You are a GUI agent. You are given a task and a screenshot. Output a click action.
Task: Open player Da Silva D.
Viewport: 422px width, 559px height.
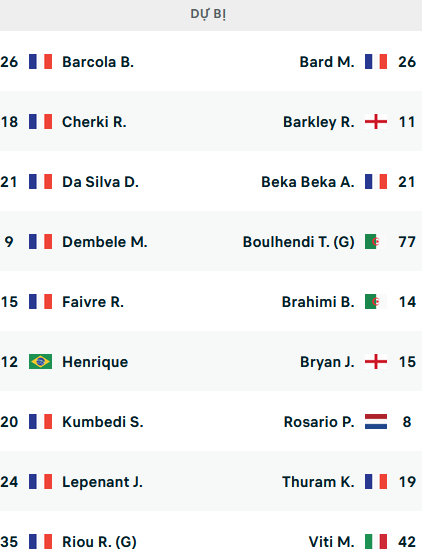pyautogui.click(x=100, y=182)
